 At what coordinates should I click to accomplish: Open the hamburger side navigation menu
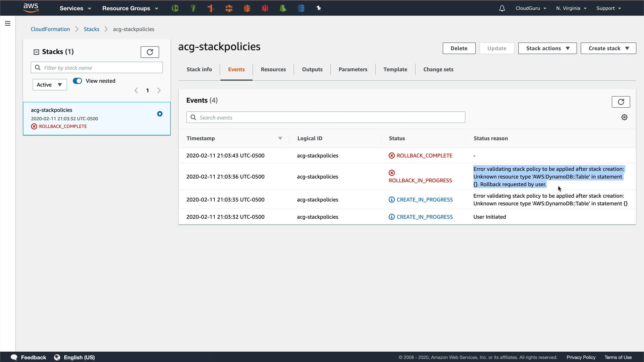coord(8,23)
